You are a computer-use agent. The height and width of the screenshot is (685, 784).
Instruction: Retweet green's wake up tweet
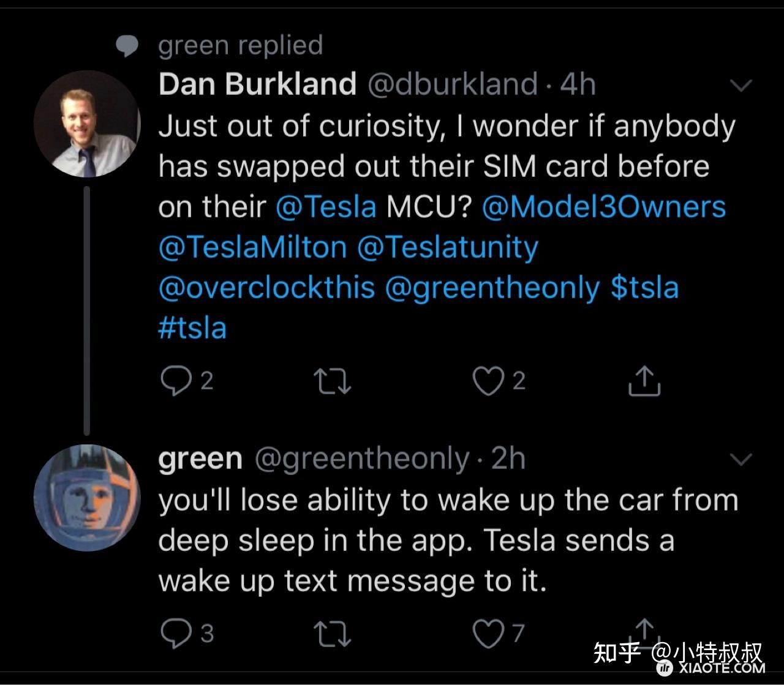332,633
